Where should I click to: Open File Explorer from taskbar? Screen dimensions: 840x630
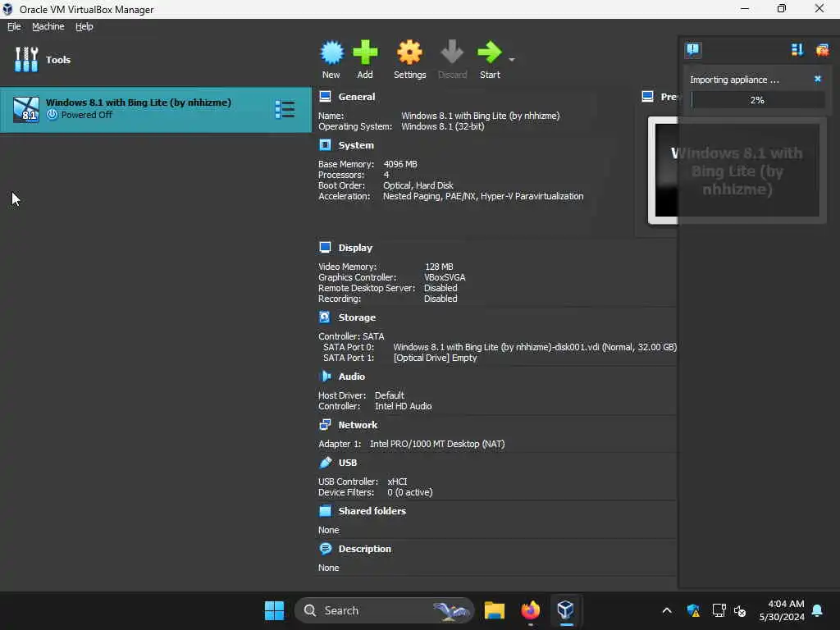(x=494, y=610)
